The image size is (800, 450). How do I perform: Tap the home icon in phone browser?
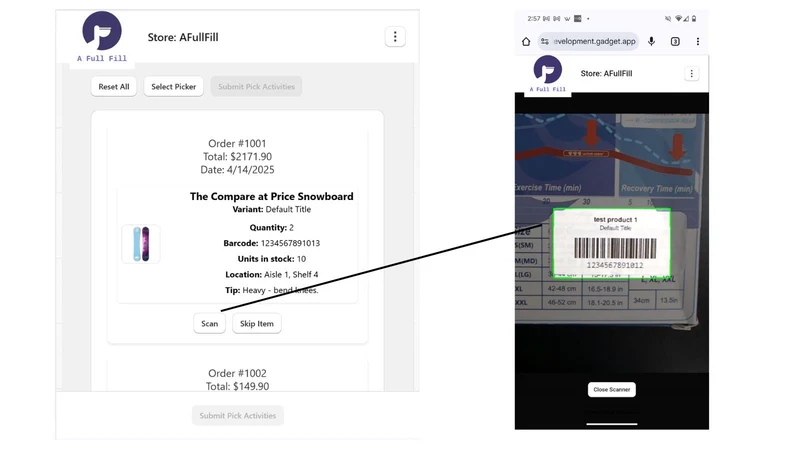(x=526, y=41)
